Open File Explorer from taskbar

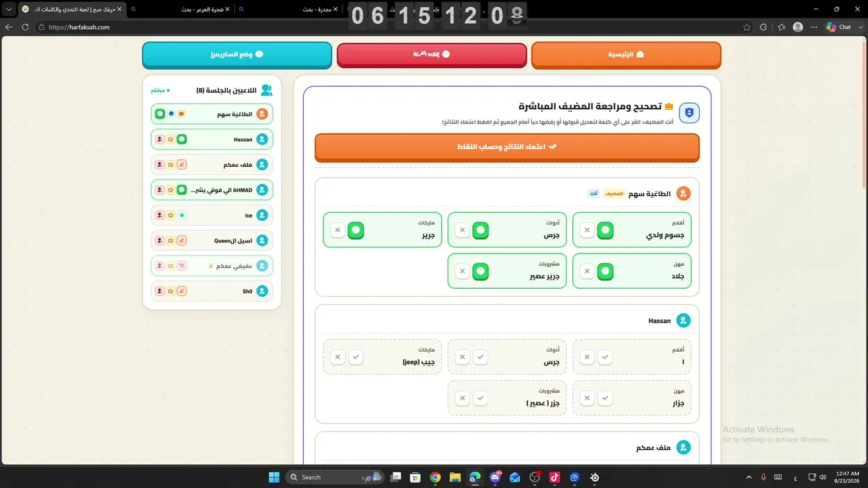tap(455, 477)
